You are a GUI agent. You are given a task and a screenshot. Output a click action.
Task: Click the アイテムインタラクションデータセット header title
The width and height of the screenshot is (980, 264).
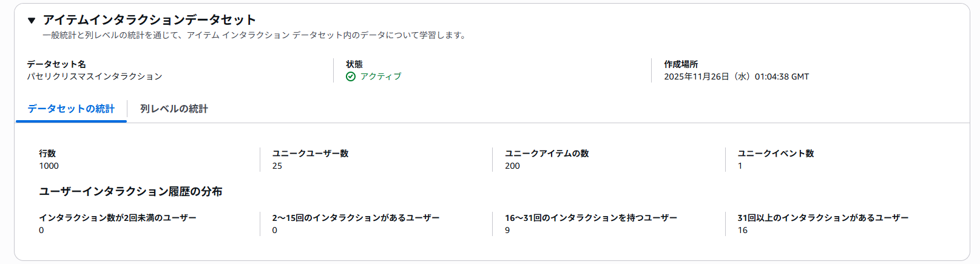coord(149,20)
